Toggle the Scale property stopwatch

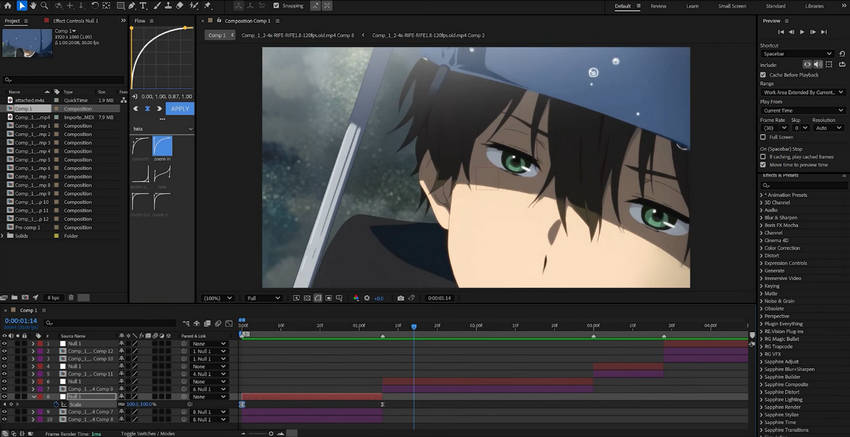[x=56, y=404]
